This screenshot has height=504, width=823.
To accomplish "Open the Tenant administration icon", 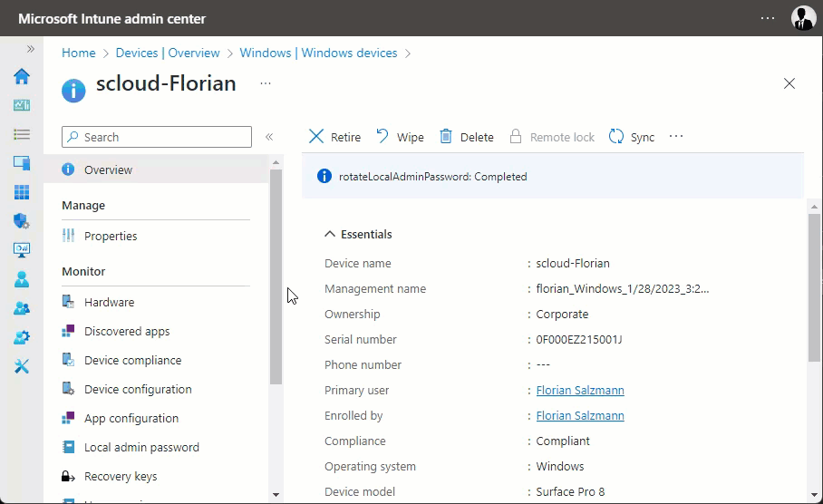I will [22, 337].
